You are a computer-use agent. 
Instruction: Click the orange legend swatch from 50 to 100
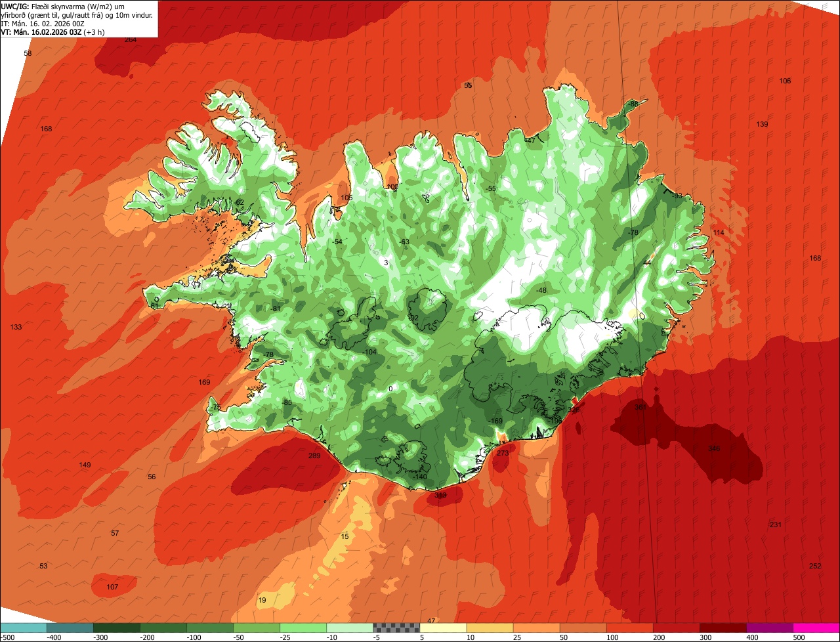pyautogui.click(x=583, y=628)
